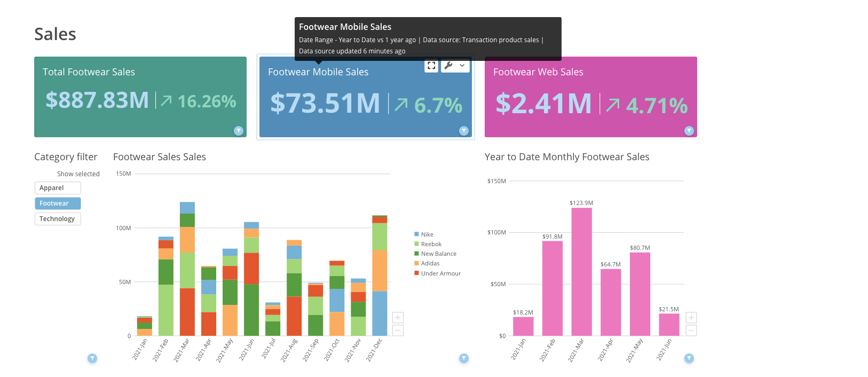The width and height of the screenshot is (868, 377).
Task: Select the 2021-Mar bar showing $123.9M
Action: point(581,271)
